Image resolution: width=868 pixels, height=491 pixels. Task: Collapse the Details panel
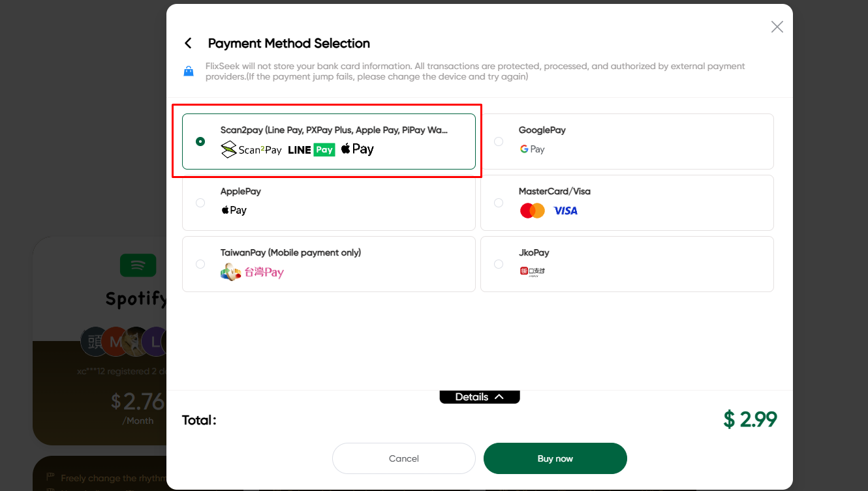pos(480,396)
